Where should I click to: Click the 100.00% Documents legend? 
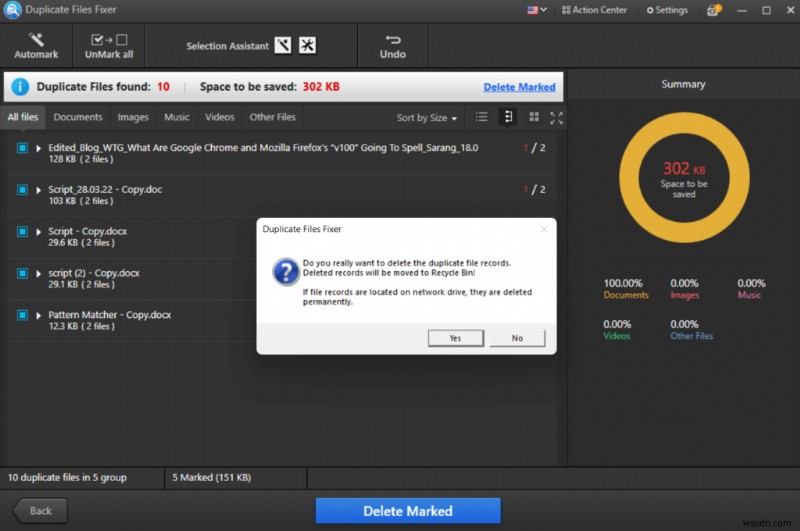pyautogui.click(x=626, y=289)
